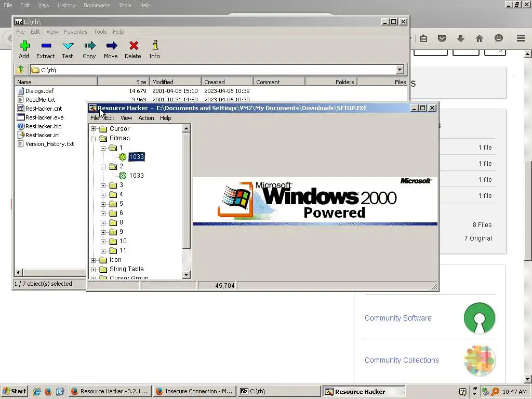Open Resource Hacker View menu
Viewport: 532px width, 399px height.
coord(126,118)
